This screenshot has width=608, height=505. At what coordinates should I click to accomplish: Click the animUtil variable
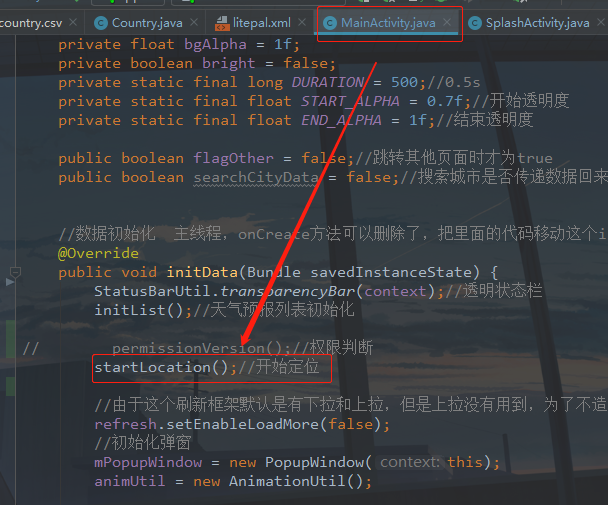point(130,481)
